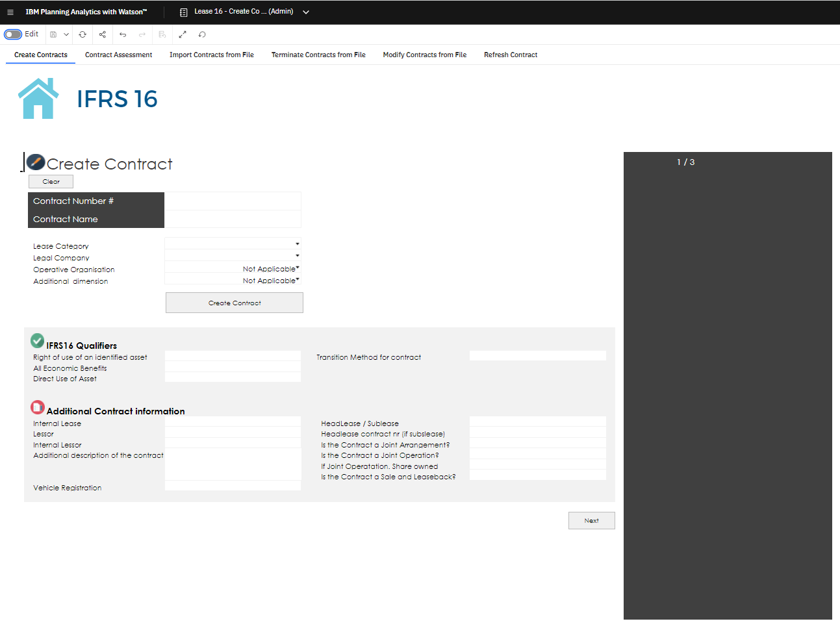Viewport: 840px width, 630px height.
Task: Toggle the Edit mode switch
Action: pyautogui.click(x=13, y=34)
